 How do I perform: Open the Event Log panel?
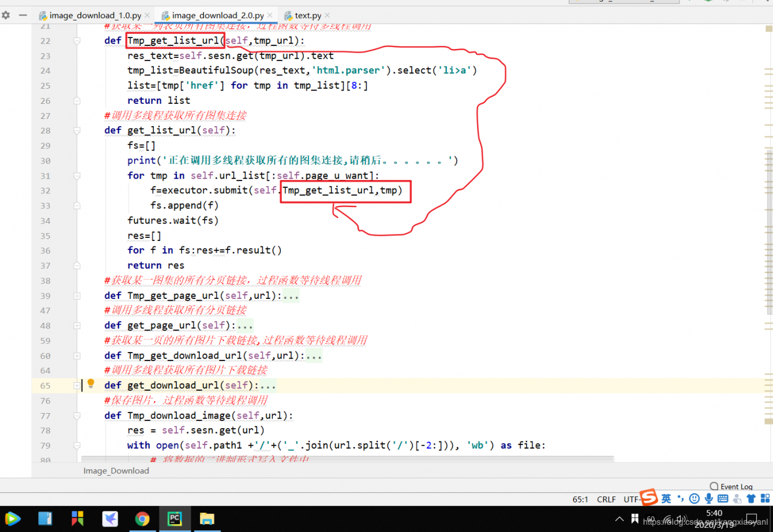click(731, 486)
